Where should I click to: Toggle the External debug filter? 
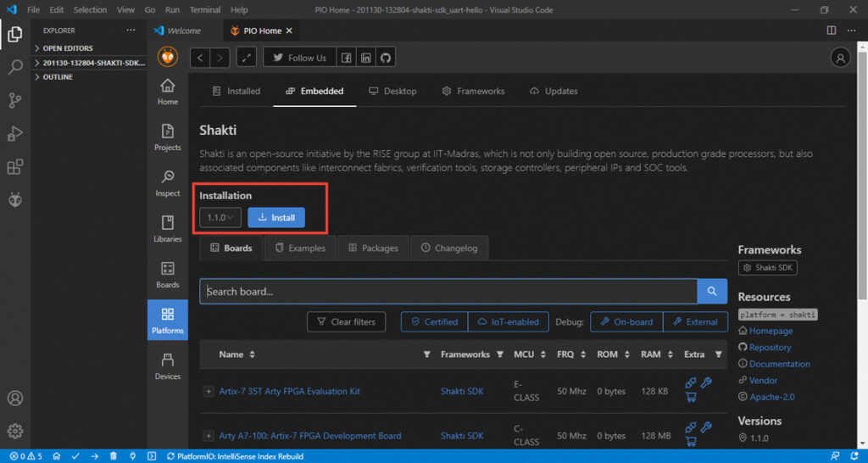[x=695, y=321]
